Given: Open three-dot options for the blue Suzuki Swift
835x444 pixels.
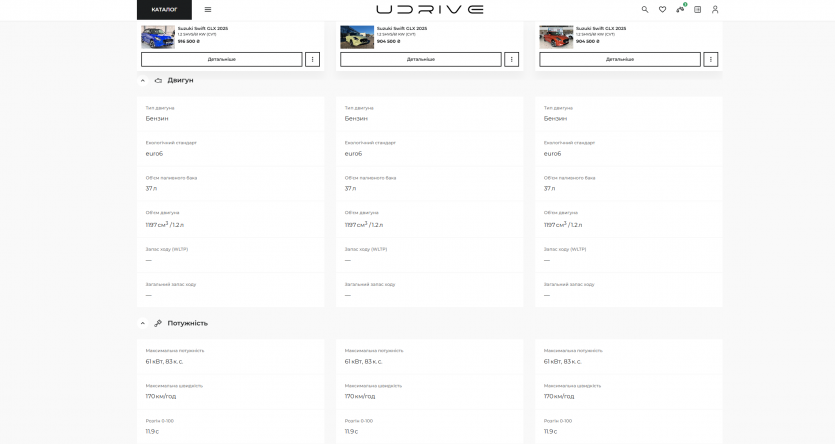Looking at the screenshot, I should (x=313, y=59).
